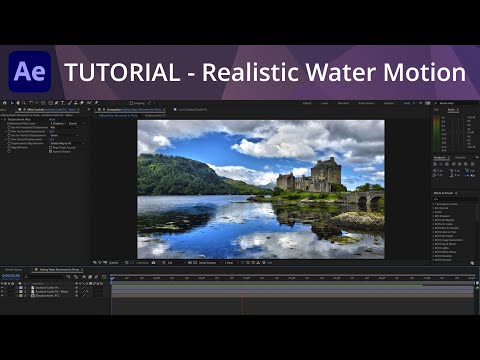This screenshot has width=480, height=360.
Task: Enable Wrap Pixels Around checkbox
Action: pyautogui.click(x=50, y=148)
